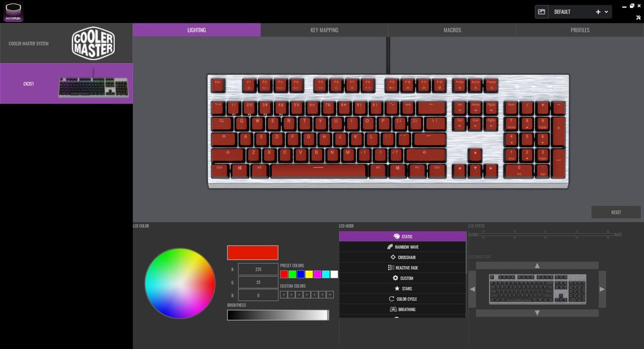Viewport: 644px width, 349px height.
Task: Select the F1 key on keyboard
Action: tap(249, 85)
